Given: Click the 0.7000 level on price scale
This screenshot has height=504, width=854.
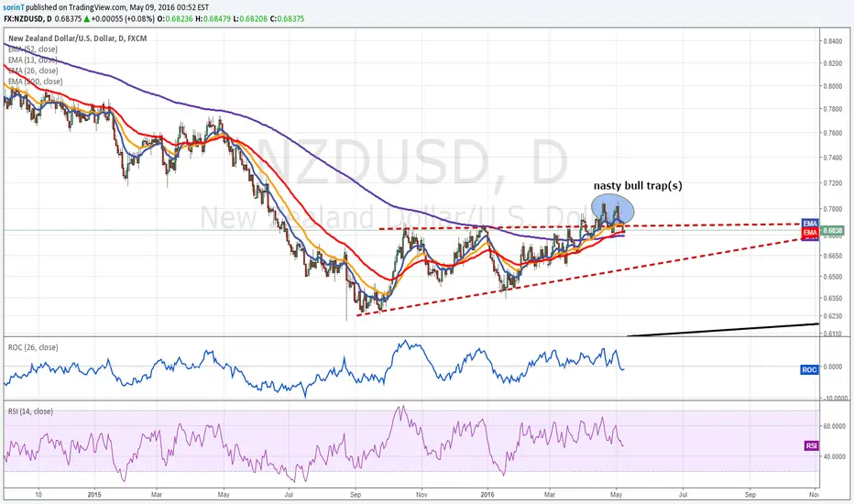Looking at the screenshot, I should 832,209.
